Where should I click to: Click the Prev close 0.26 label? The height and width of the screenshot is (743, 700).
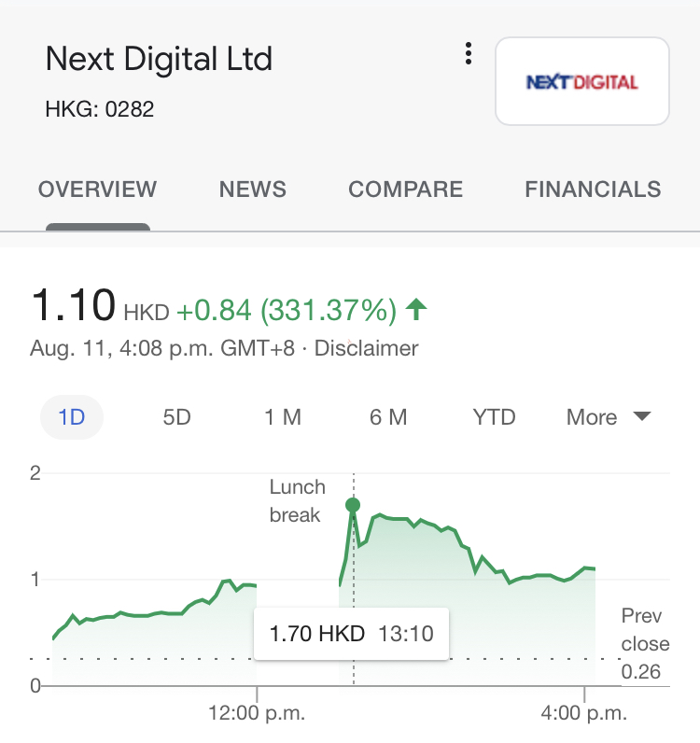(x=645, y=644)
